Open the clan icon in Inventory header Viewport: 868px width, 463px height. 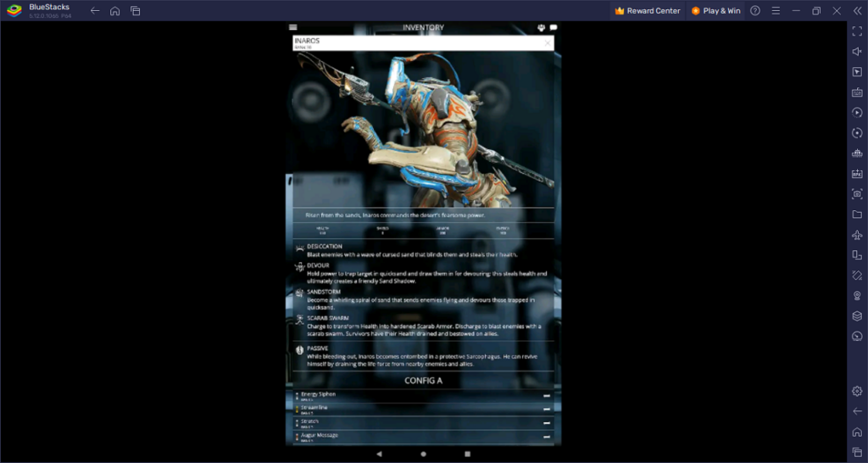click(x=542, y=27)
